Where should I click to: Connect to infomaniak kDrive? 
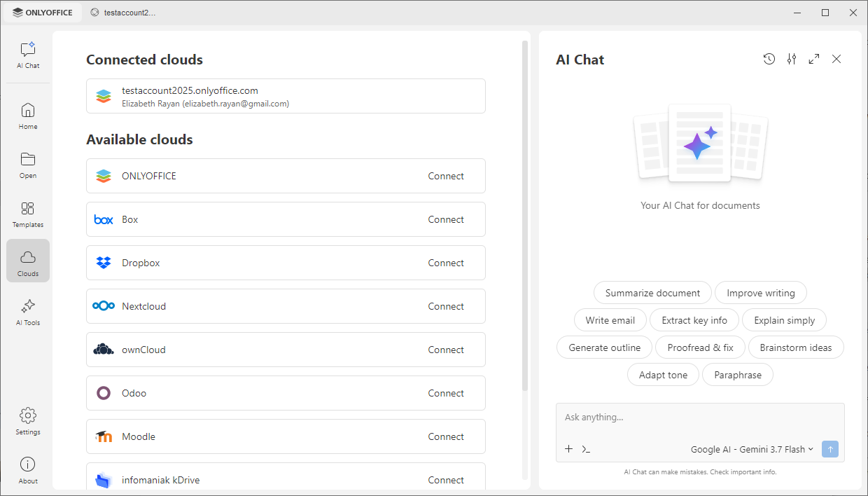(446, 480)
